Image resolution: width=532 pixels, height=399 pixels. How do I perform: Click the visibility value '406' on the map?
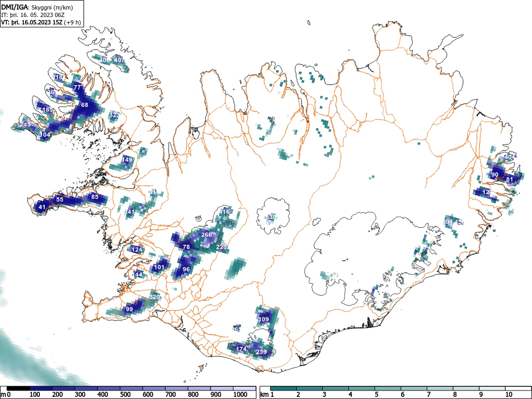pyautogui.click(x=104, y=60)
